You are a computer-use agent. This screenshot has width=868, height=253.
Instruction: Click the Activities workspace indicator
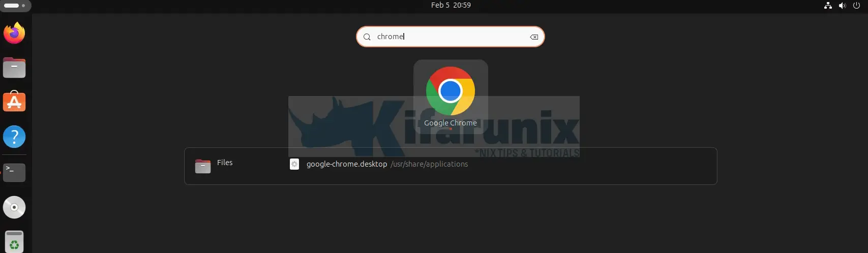pos(15,6)
